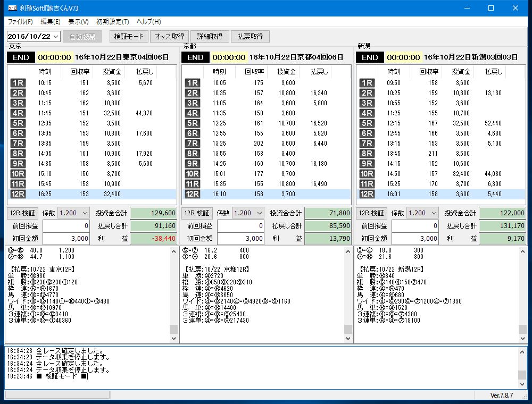Open the 初期設定(T) menu
The image size is (532, 404).
(x=112, y=22)
